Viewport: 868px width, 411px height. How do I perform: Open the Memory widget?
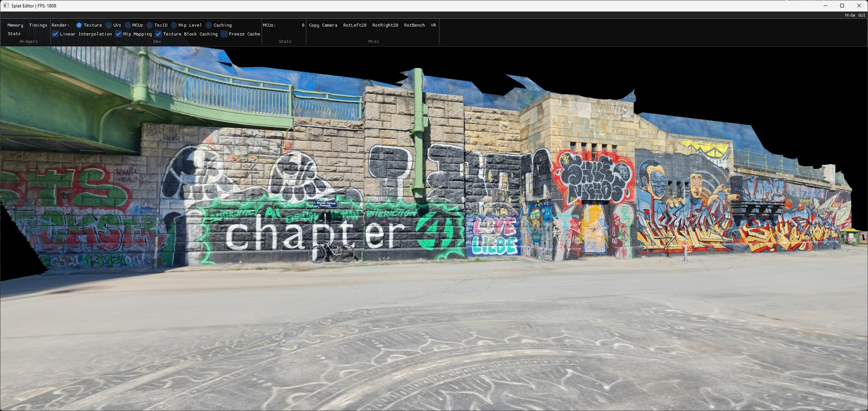coord(15,25)
